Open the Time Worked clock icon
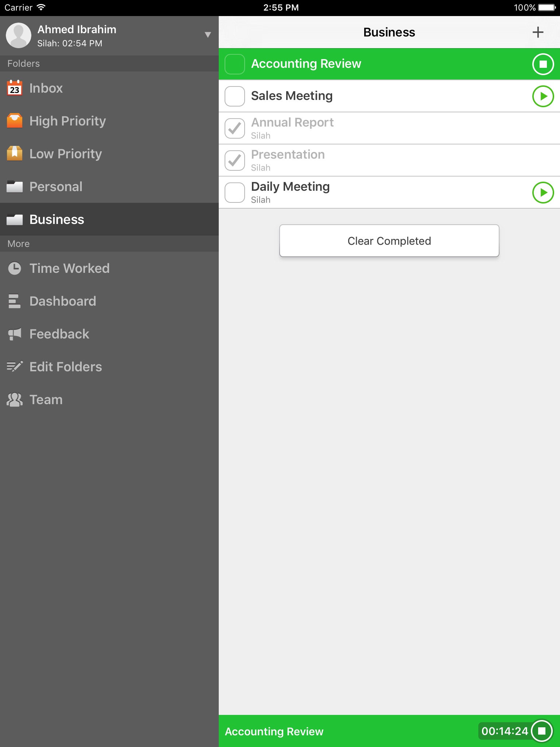The height and width of the screenshot is (747, 560). [15, 268]
